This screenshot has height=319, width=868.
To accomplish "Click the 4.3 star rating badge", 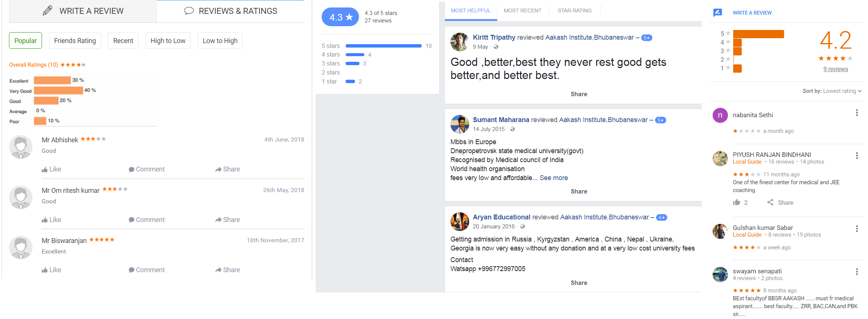I will pyautogui.click(x=340, y=17).
